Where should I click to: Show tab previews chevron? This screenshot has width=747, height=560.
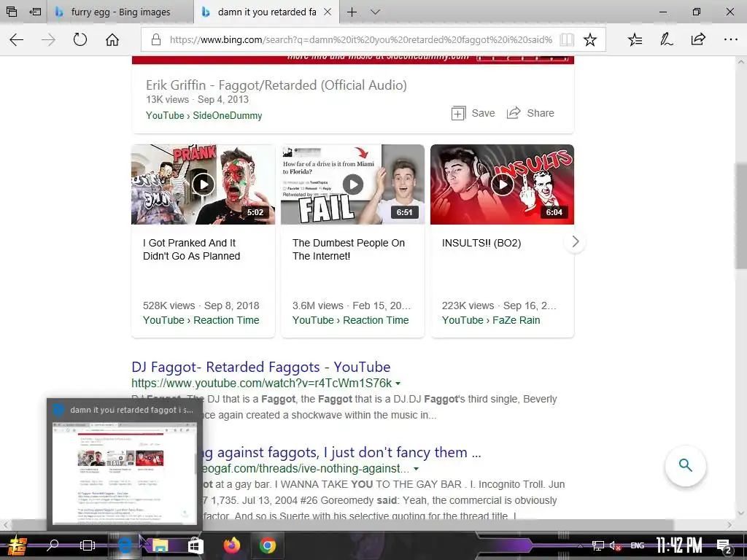click(x=376, y=12)
